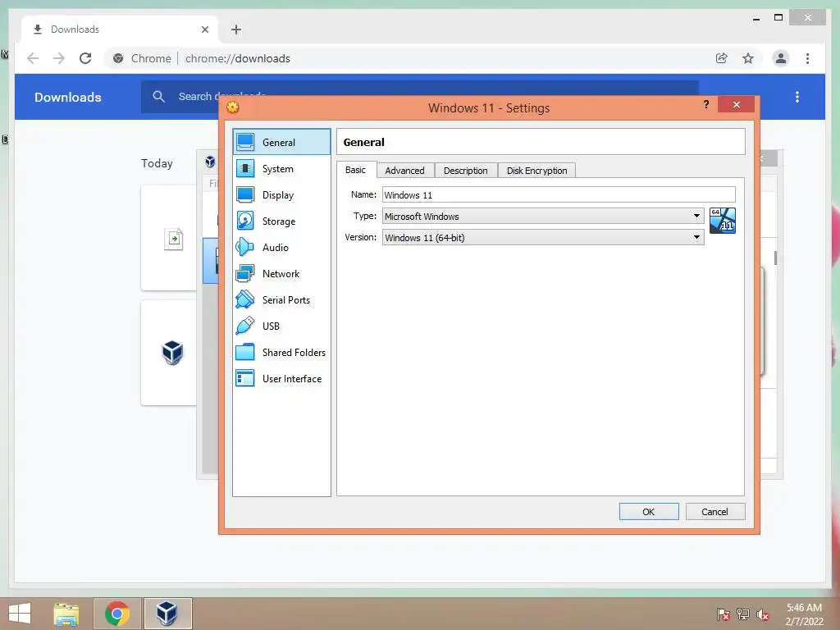The height and width of the screenshot is (630, 840).
Task: Open the Windows Start button
Action: click(x=20, y=614)
